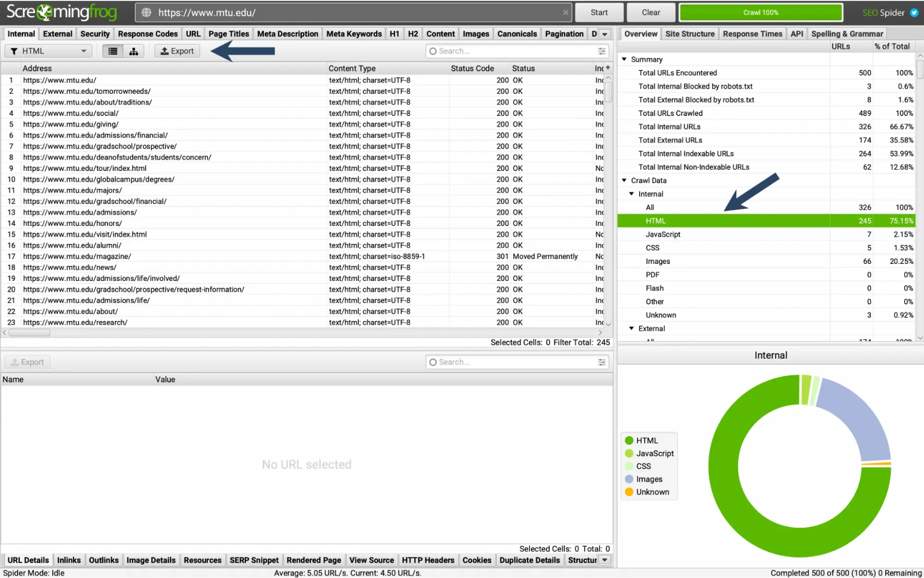The height and width of the screenshot is (578, 924).
Task: Open top search filter options icon
Action: coord(601,51)
